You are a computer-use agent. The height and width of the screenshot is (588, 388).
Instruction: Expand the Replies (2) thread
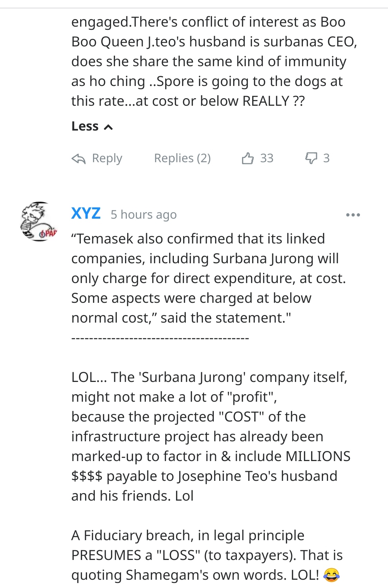tap(182, 158)
